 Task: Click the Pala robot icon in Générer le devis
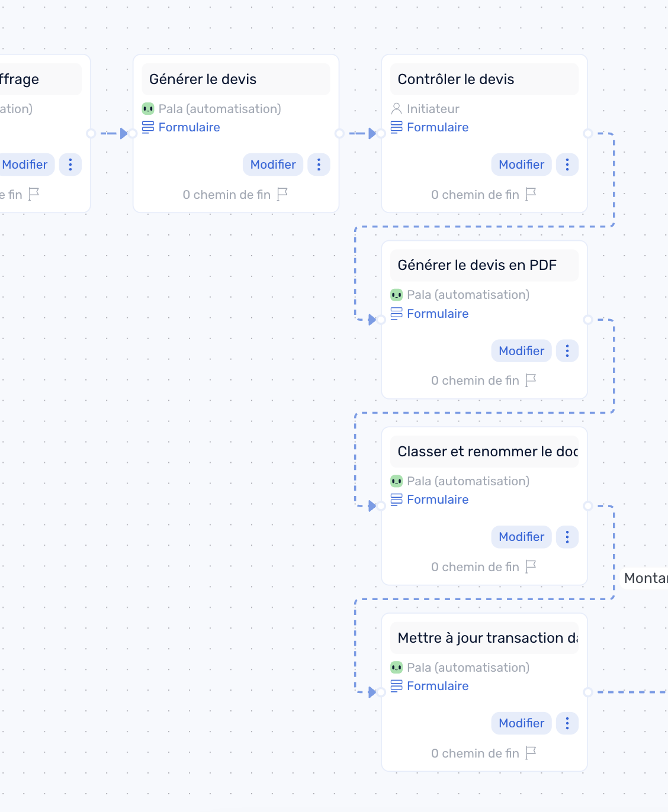click(148, 109)
